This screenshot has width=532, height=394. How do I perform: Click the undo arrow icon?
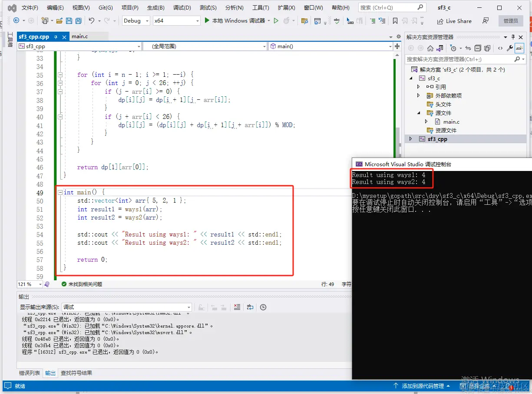click(x=92, y=20)
